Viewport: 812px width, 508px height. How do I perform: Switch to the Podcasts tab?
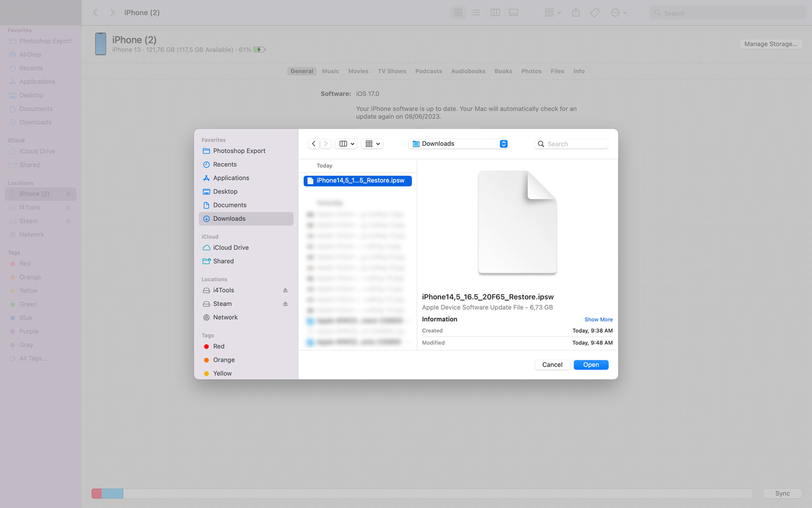(428, 71)
